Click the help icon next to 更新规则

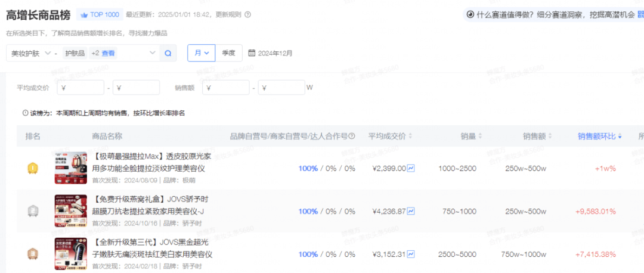point(248,14)
